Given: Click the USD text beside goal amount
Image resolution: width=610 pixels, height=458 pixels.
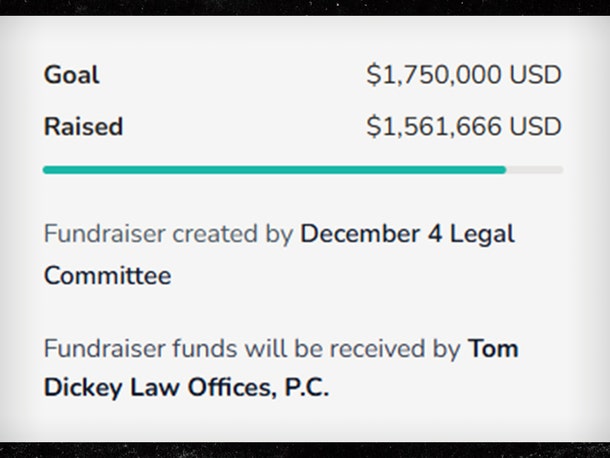Looking at the screenshot, I should (535, 74).
